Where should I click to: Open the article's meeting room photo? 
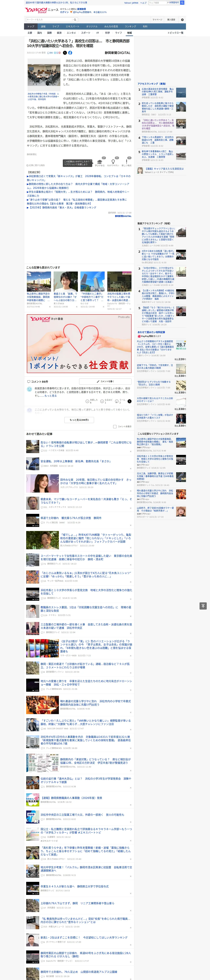44,75
